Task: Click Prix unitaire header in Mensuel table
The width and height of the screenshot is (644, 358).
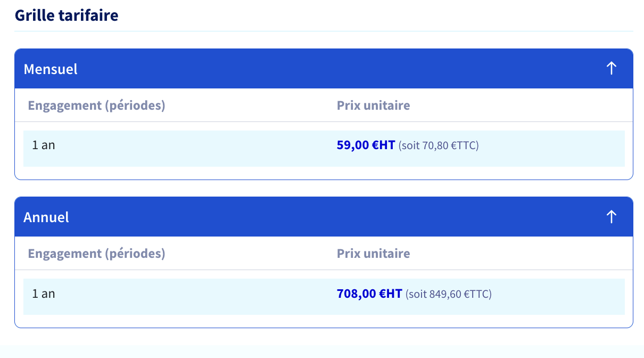Action: [374, 105]
